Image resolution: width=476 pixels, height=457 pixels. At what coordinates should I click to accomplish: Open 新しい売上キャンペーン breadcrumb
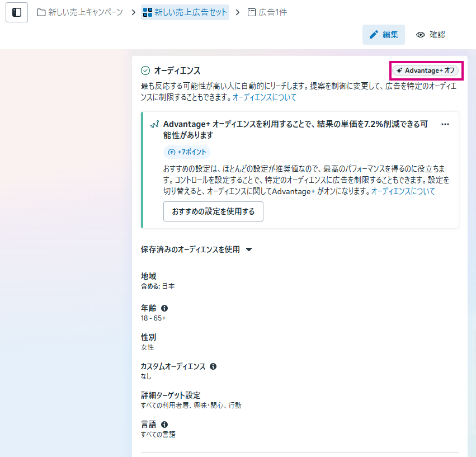85,12
